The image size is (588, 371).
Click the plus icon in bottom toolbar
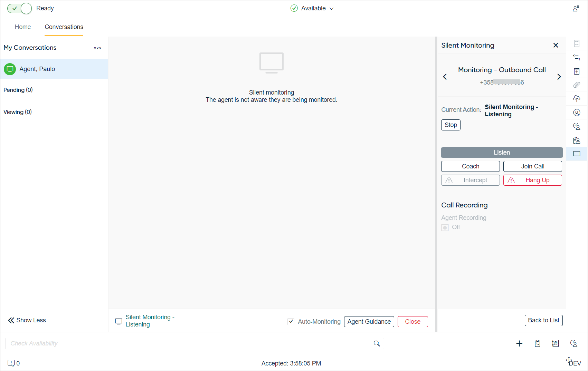pos(519,343)
